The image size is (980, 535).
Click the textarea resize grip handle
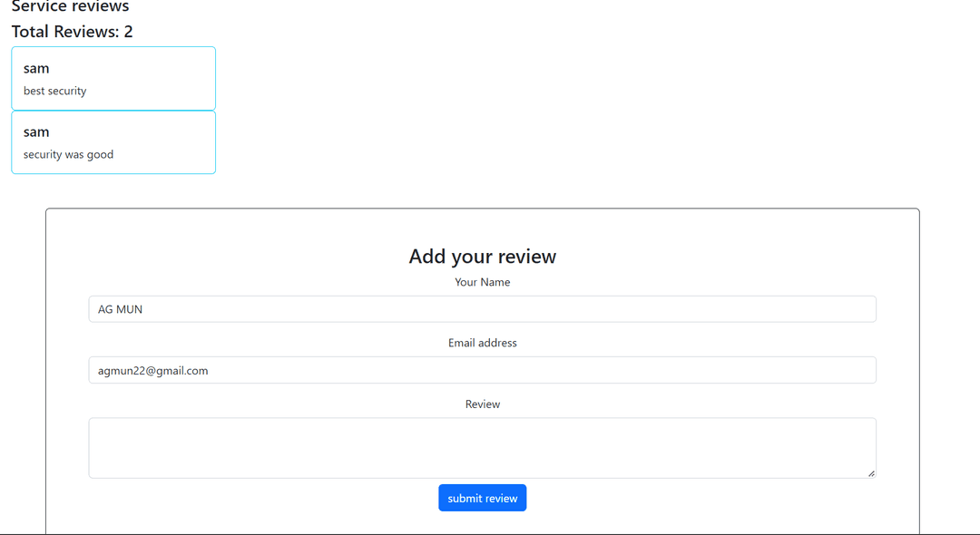[871, 473]
